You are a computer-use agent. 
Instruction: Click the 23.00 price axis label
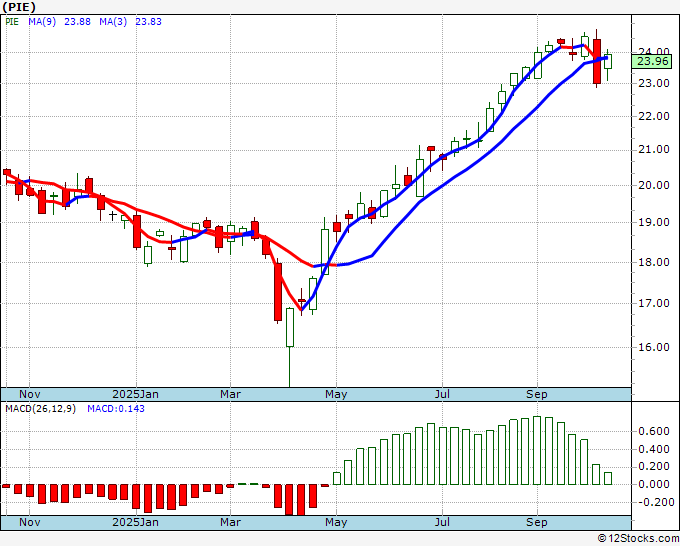coord(653,83)
